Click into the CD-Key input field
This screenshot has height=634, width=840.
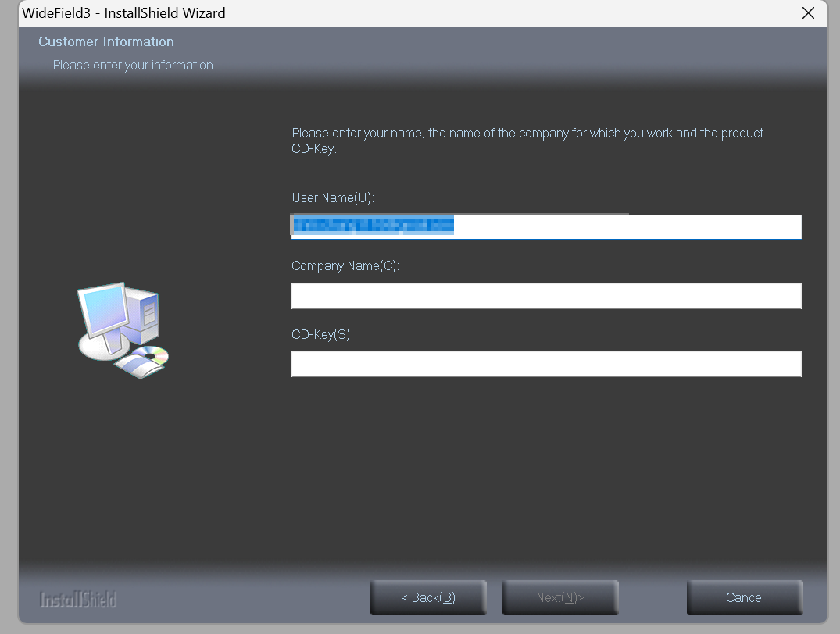tap(546, 364)
